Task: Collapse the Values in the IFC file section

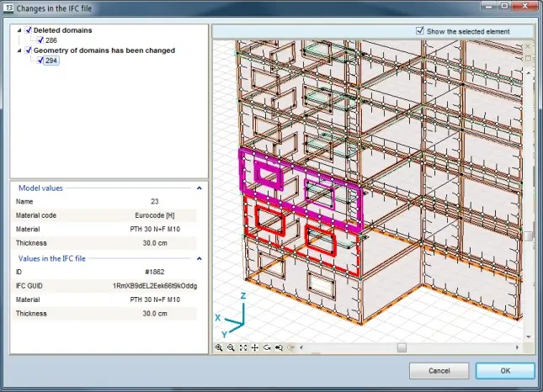Action: pyautogui.click(x=200, y=259)
